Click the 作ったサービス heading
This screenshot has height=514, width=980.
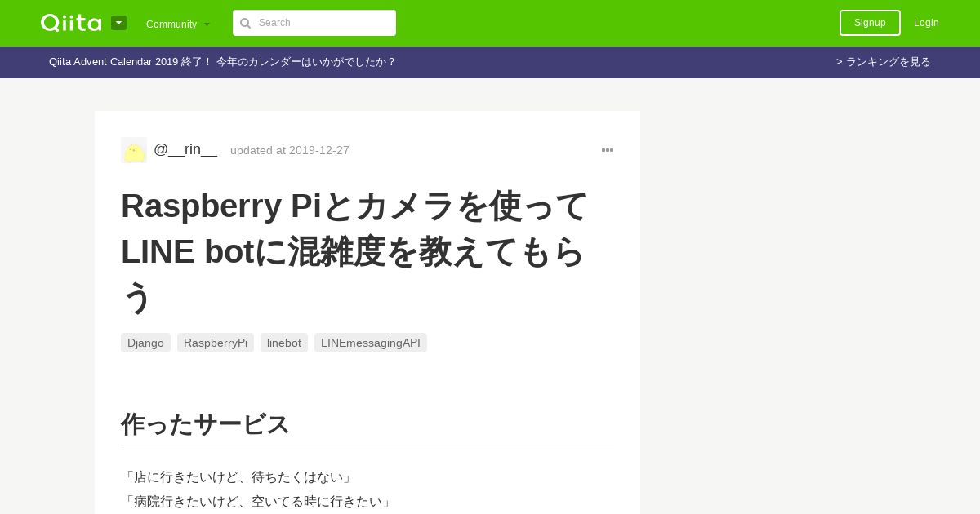[205, 424]
